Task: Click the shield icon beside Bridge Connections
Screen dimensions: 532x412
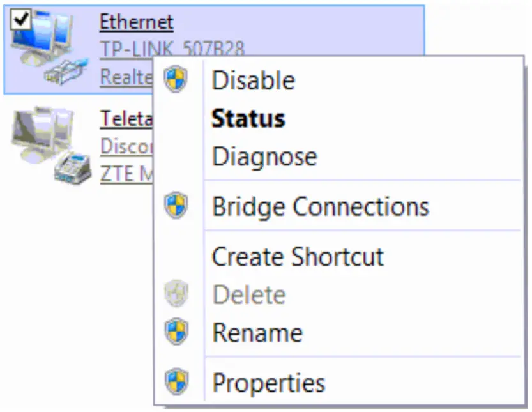Action: coord(176,206)
